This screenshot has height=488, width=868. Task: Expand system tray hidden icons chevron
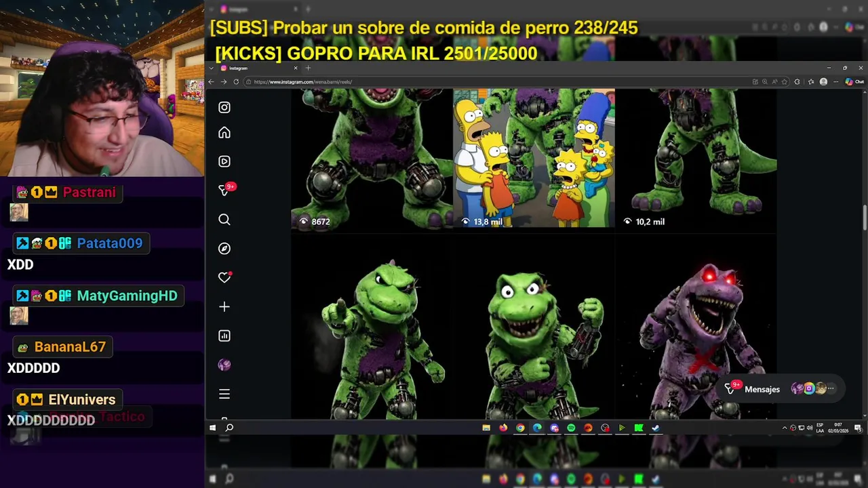point(785,428)
